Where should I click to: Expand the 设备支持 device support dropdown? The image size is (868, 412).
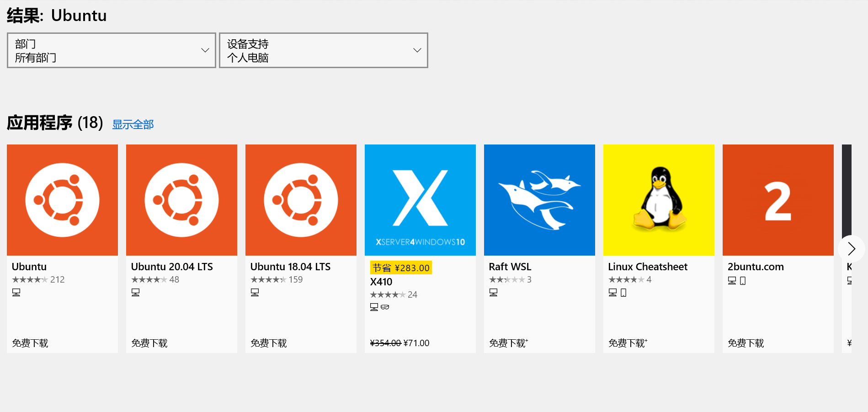coord(324,50)
